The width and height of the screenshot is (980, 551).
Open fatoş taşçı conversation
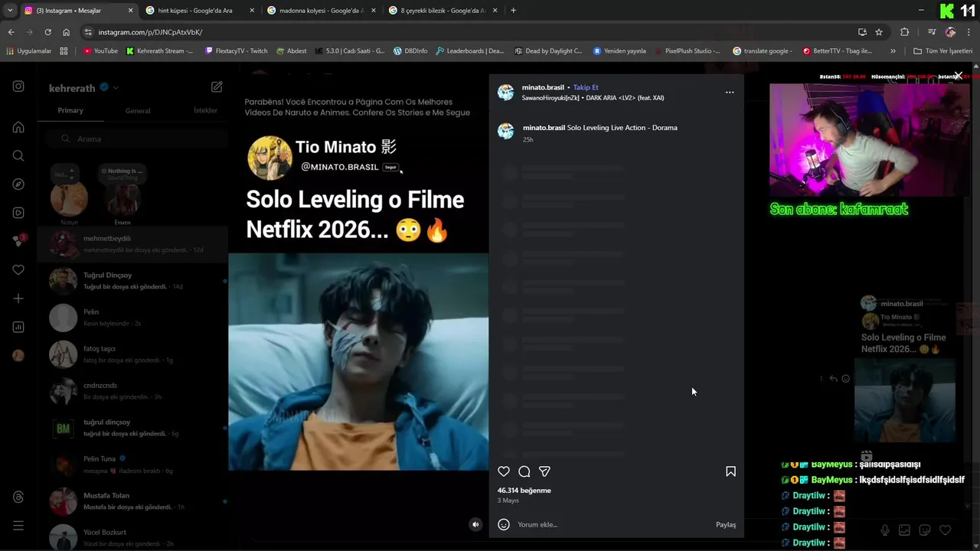tap(133, 354)
